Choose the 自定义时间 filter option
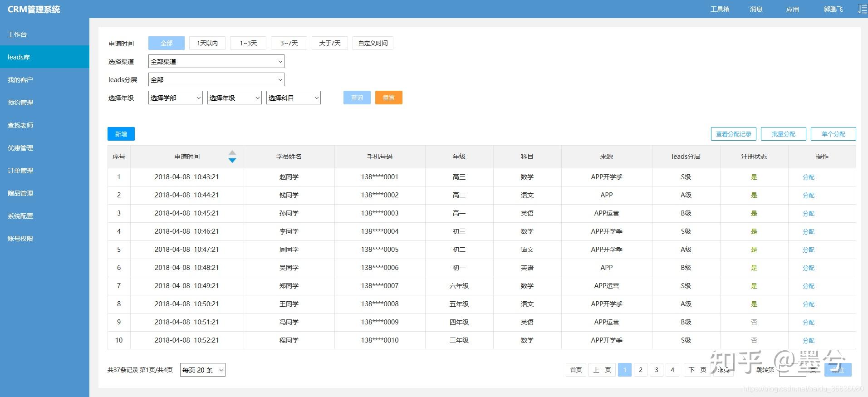 pyautogui.click(x=373, y=43)
